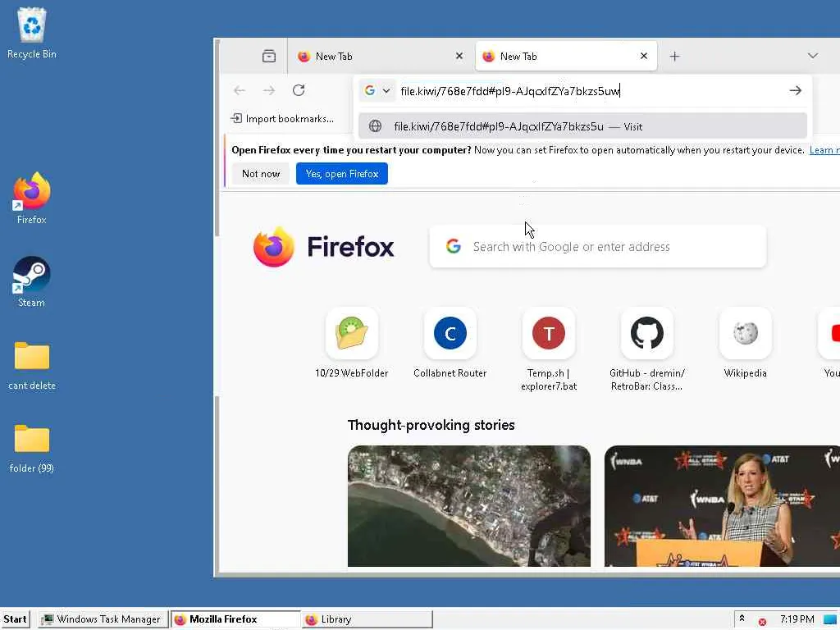Open the Firefox View icon in tab bar

(x=269, y=56)
